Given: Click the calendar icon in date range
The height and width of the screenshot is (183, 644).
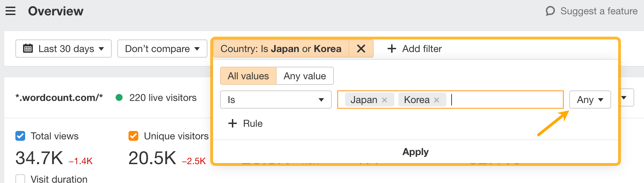Looking at the screenshot, I should (28, 49).
